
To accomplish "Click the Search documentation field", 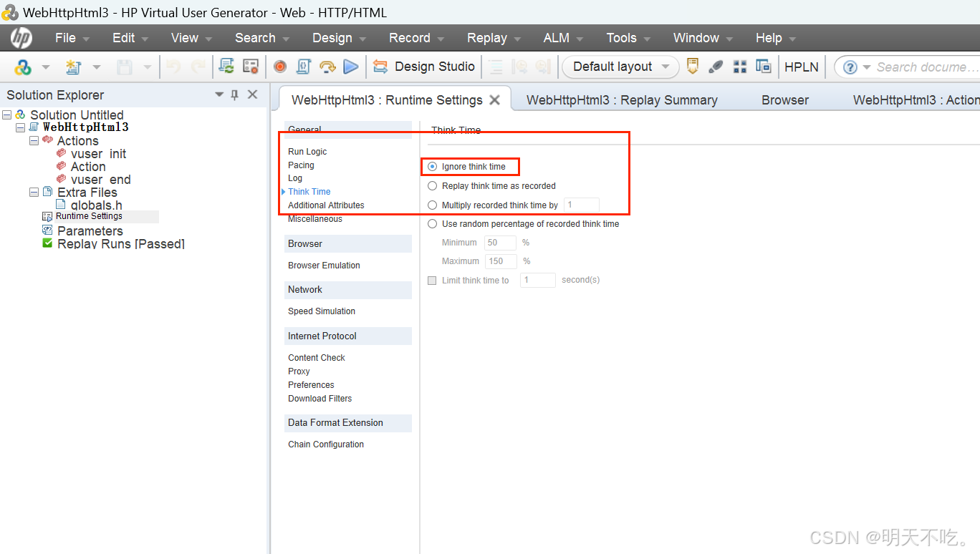I will point(927,67).
